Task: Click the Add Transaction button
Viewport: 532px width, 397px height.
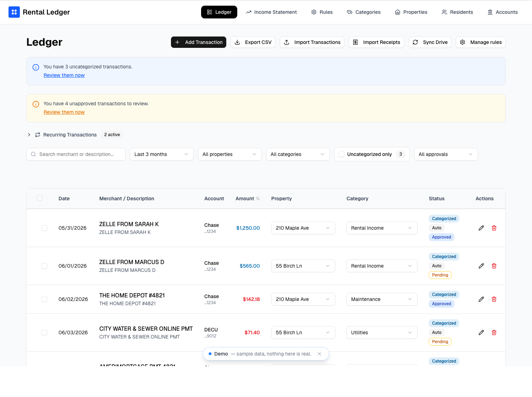Action: [199, 42]
